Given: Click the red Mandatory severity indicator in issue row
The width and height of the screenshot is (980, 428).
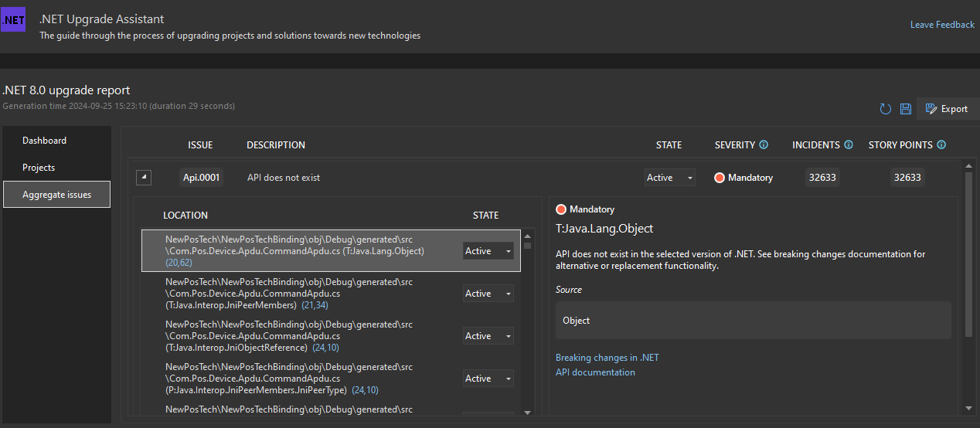Looking at the screenshot, I should 720,178.
